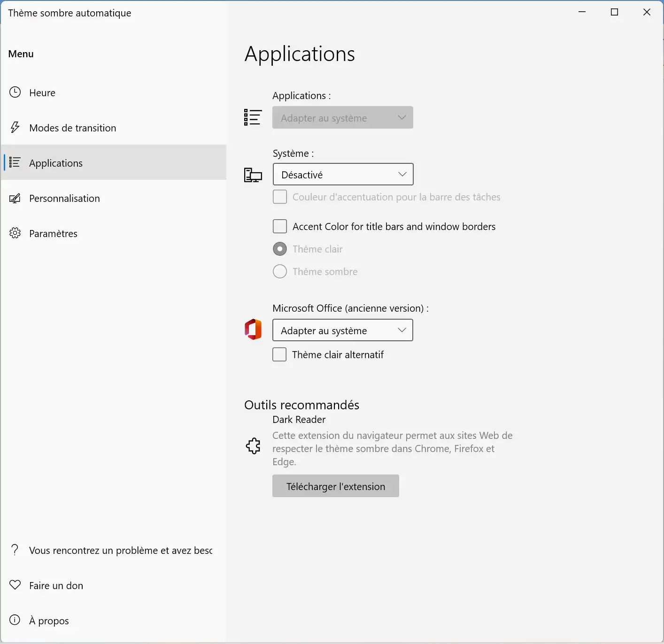Click the 'Menu' sidebar heading
664x644 pixels.
tap(21, 54)
